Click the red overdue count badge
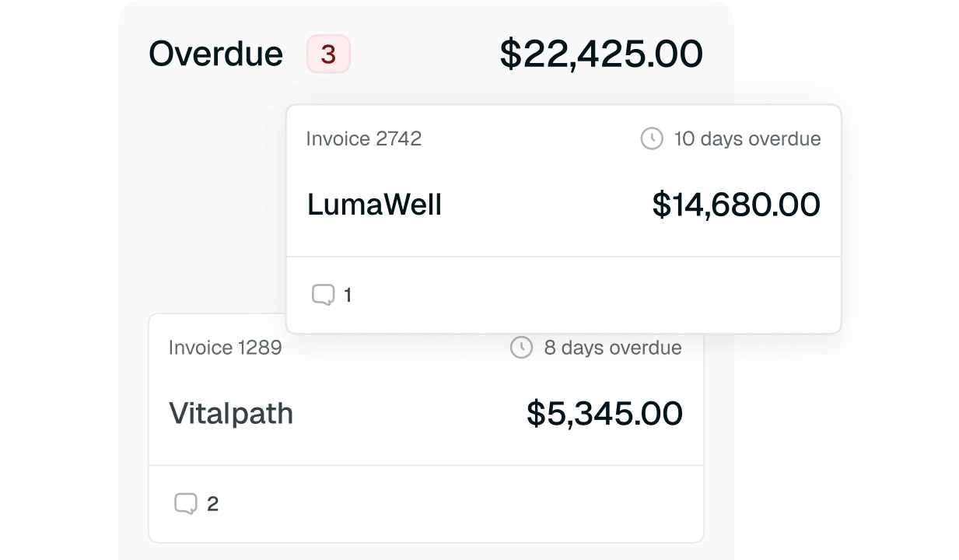The height and width of the screenshot is (560, 959). click(328, 54)
